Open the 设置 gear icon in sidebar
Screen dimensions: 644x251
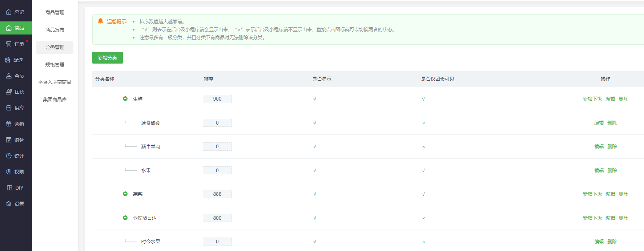9,204
